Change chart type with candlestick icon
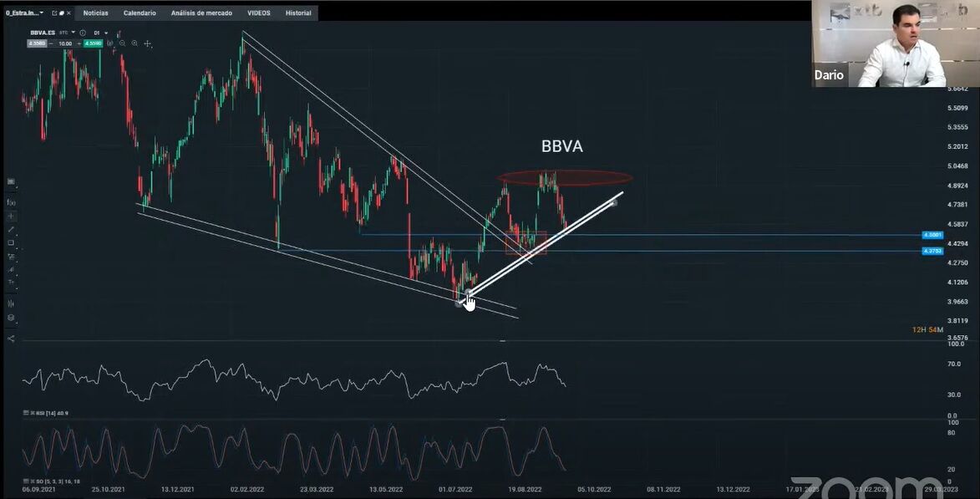This screenshot has width=980, height=499. pos(119,33)
